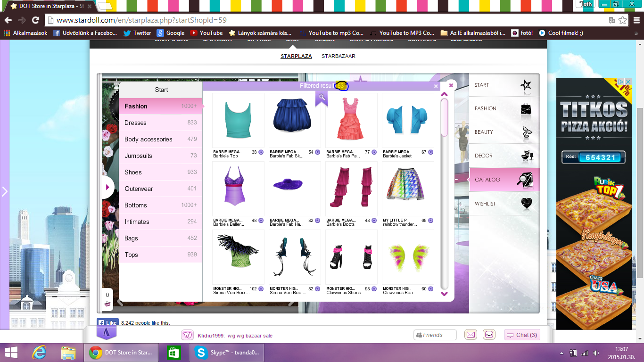644x362 pixels.
Task: Open the Catalog magnifier icon
Action: coord(525,180)
